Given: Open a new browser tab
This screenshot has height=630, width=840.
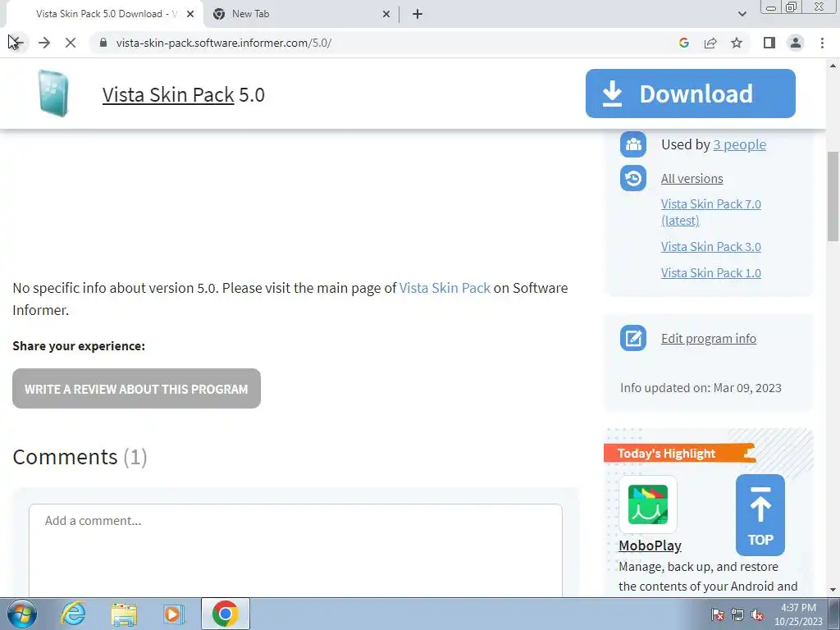Looking at the screenshot, I should tap(418, 14).
